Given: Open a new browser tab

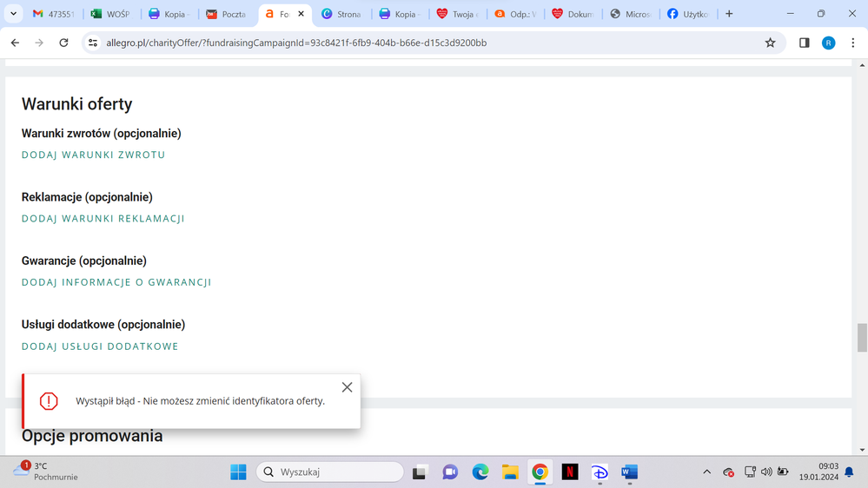Looking at the screenshot, I should click(x=729, y=14).
